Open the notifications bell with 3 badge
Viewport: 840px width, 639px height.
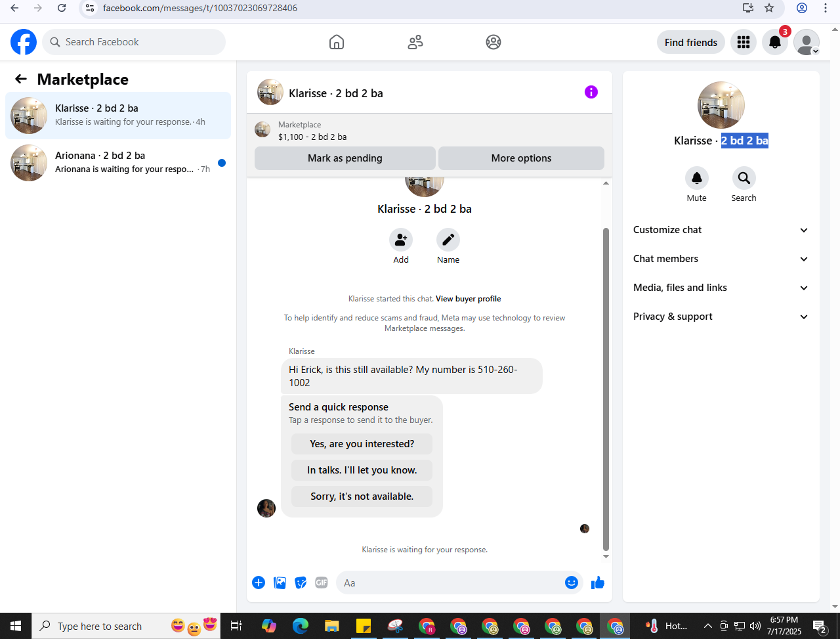coord(775,42)
